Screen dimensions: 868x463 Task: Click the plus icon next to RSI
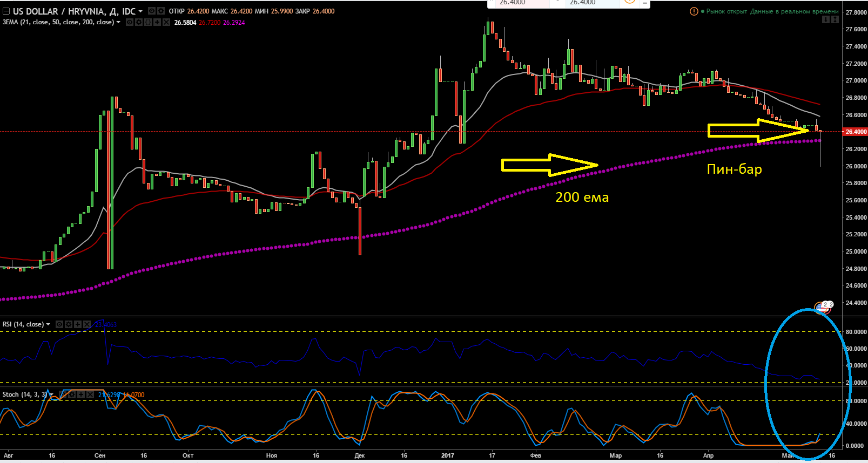click(78, 324)
